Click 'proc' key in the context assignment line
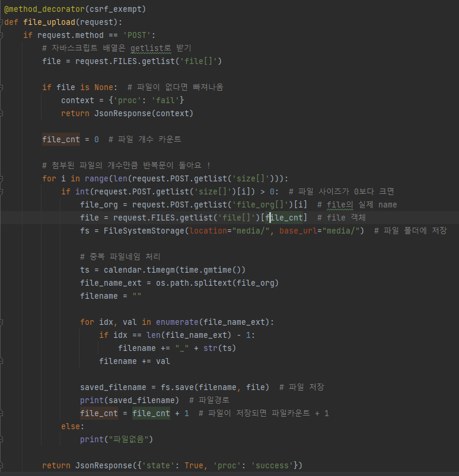This screenshot has height=476, width=459. point(128,101)
